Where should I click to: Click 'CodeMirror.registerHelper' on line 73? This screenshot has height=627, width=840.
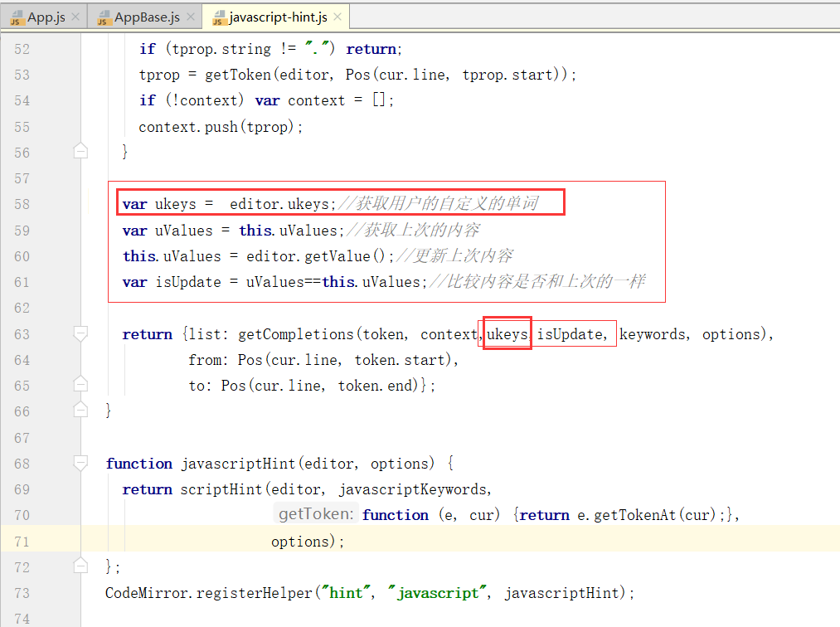click(208, 593)
